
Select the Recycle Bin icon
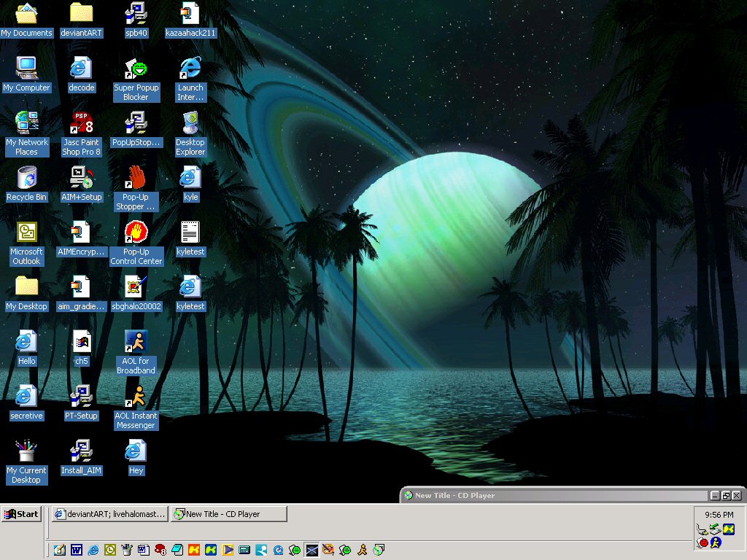(x=27, y=184)
